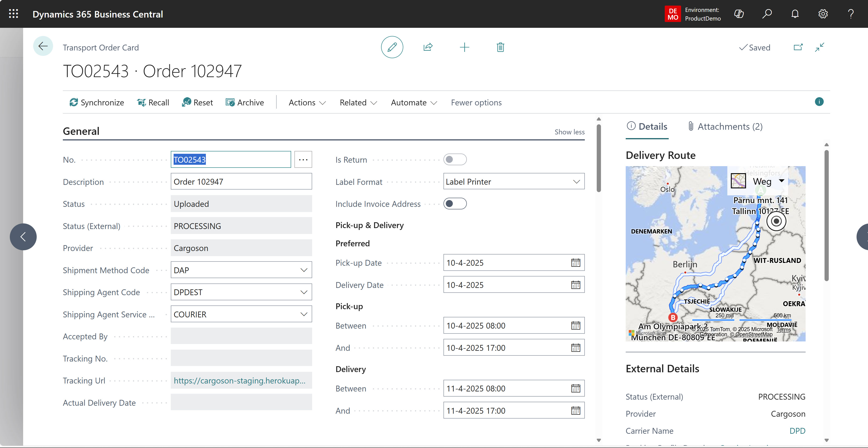Viewport: 868px width, 448px height.
Task: Click the FactBox pane scrollbar
Action: tap(826, 216)
